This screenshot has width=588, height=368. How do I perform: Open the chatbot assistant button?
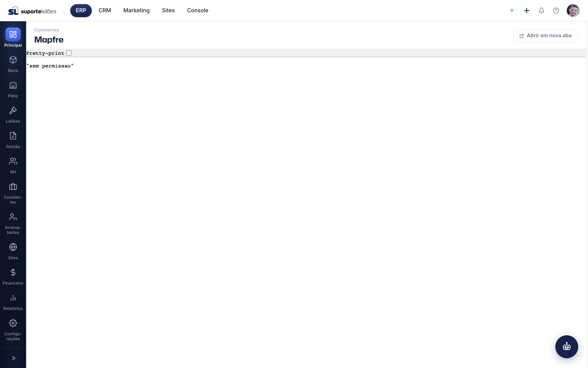tap(567, 347)
